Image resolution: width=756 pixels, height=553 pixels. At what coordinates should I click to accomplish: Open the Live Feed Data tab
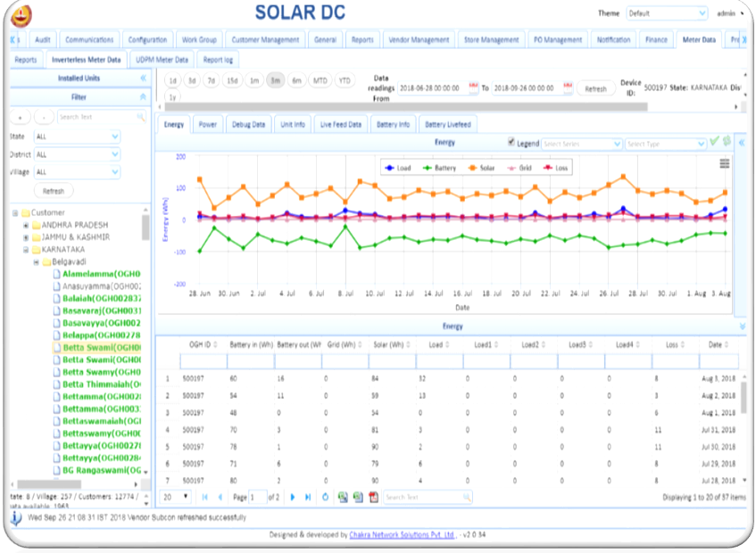(x=340, y=124)
